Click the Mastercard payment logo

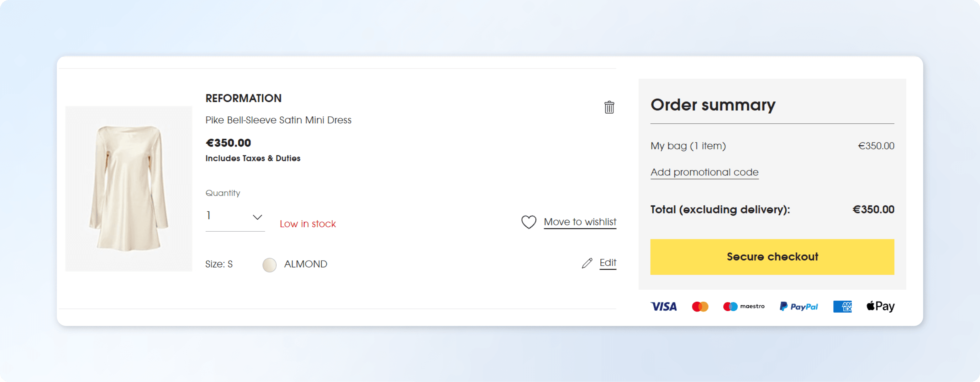700,307
